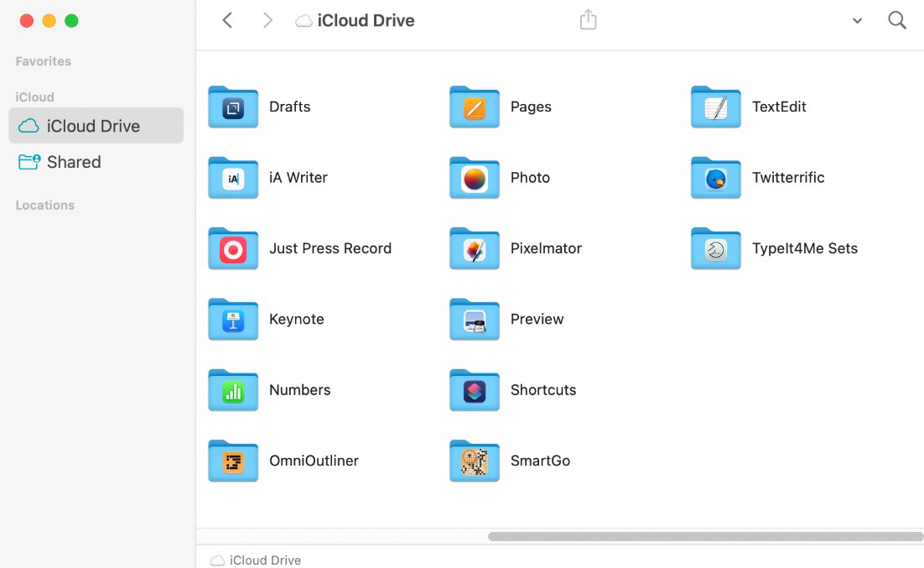Select the Keynote folder name
Screen dimensions: 924x568
pos(297,319)
